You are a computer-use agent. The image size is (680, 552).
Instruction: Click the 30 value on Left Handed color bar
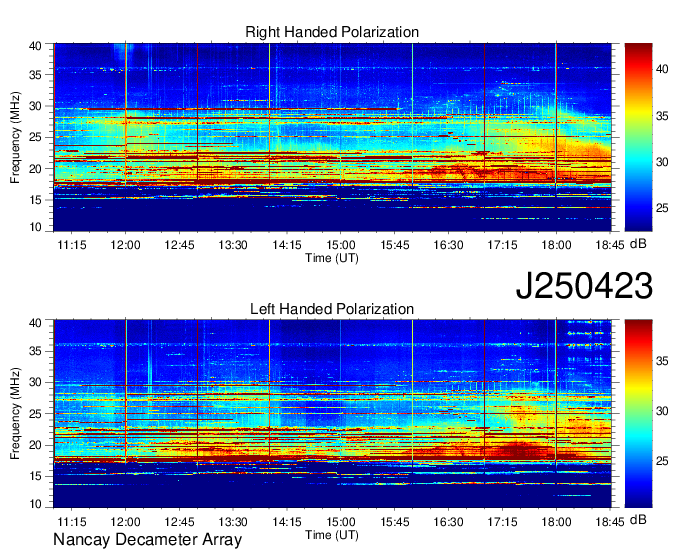[662, 411]
